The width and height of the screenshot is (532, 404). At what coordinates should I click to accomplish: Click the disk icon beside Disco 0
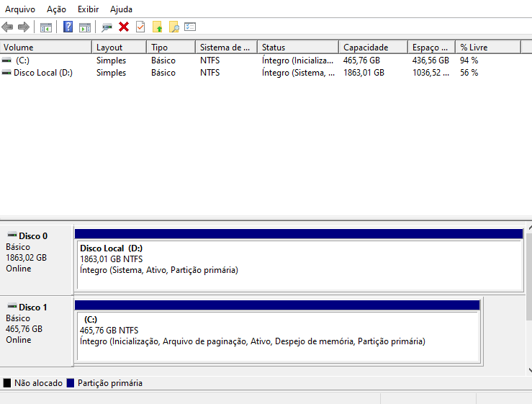pos(12,235)
